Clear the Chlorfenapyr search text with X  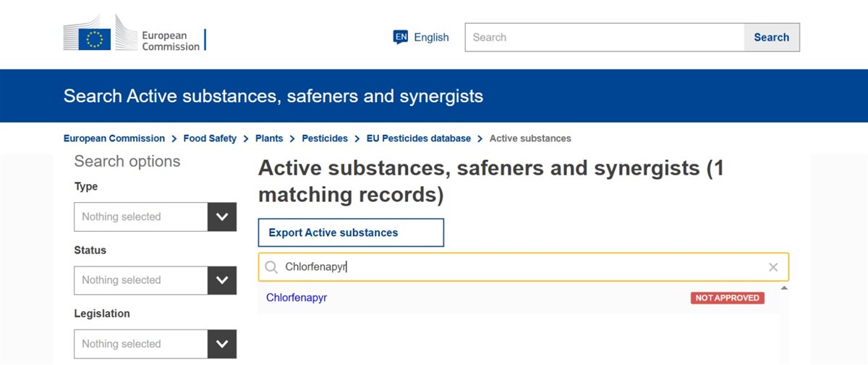coord(773,267)
